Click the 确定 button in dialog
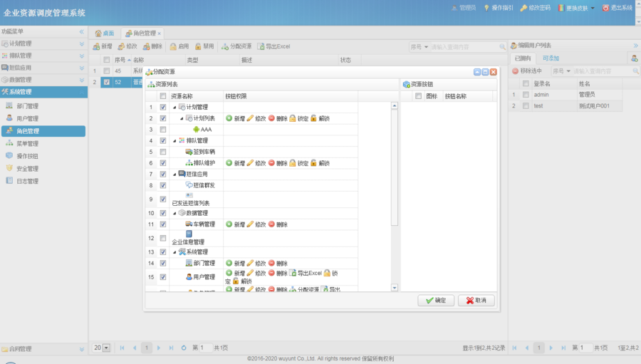 [x=436, y=300]
